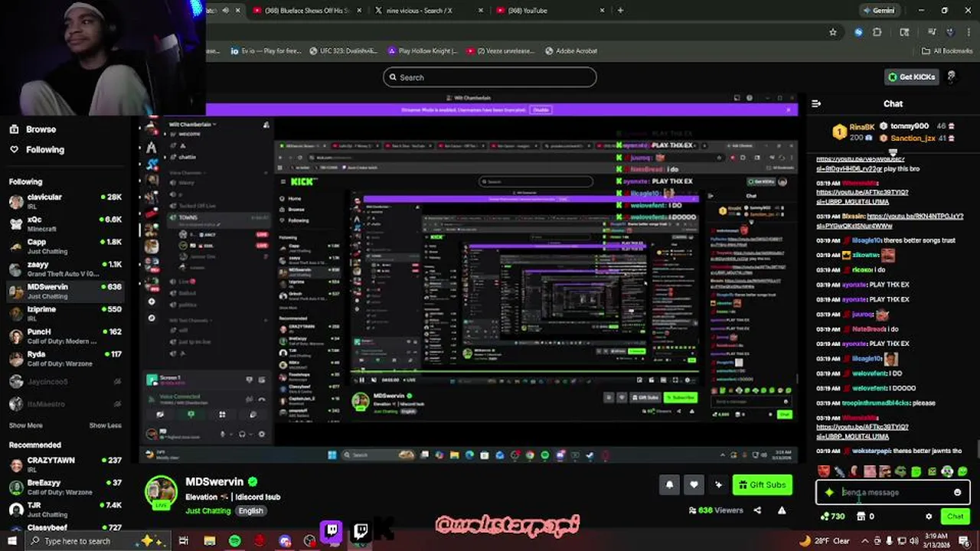
Task: Open UFC 323 bookmark
Action: pyautogui.click(x=343, y=51)
